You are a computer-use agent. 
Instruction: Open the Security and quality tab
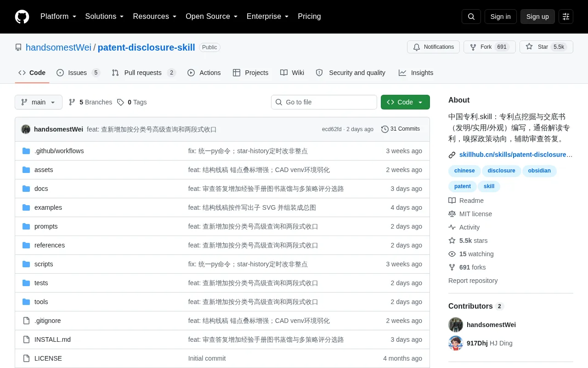(x=351, y=73)
